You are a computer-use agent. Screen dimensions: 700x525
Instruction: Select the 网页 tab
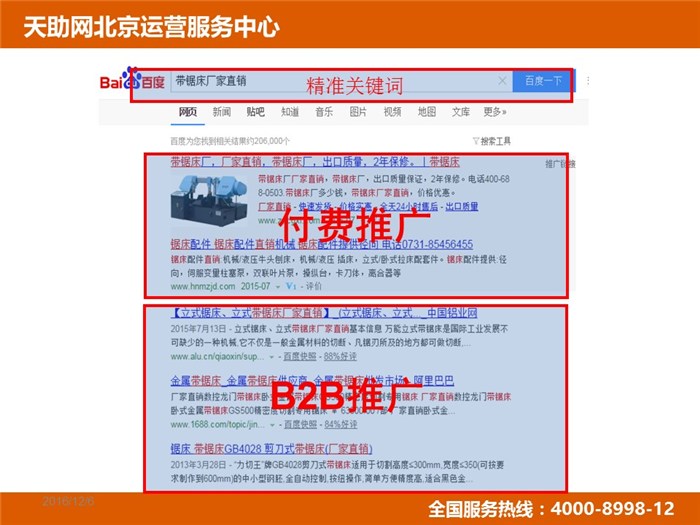tap(188, 112)
